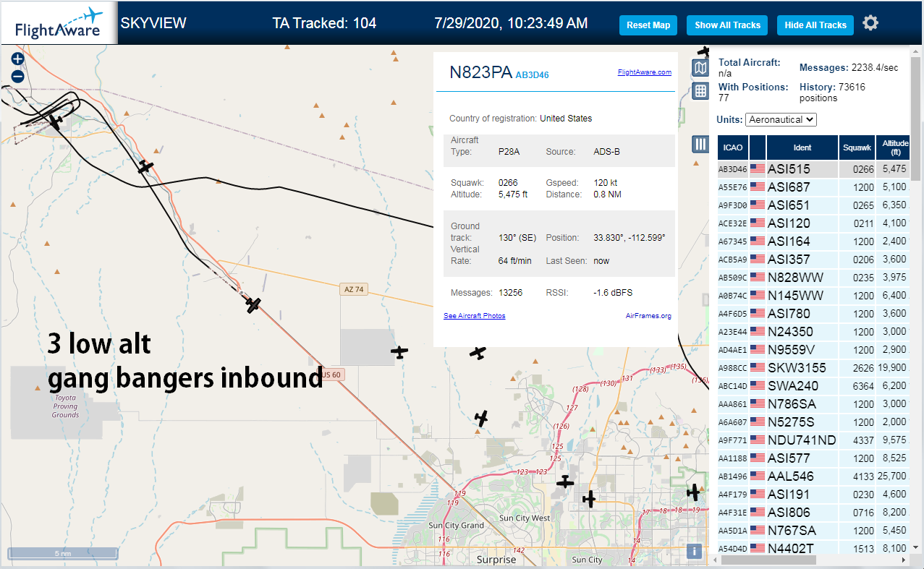Click the ICAO code A988CC cell
The image size is (924, 569).
tap(732, 368)
